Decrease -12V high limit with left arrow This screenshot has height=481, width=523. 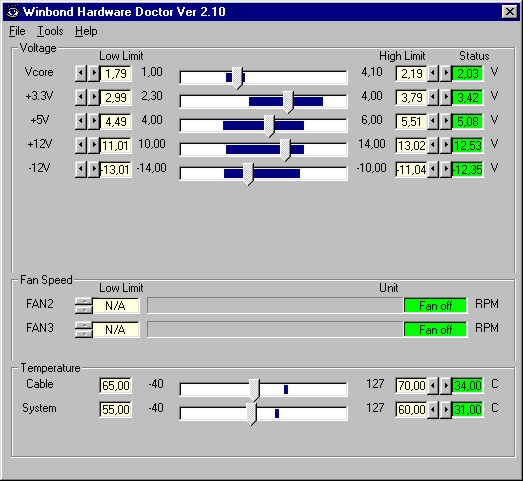[x=433, y=169]
